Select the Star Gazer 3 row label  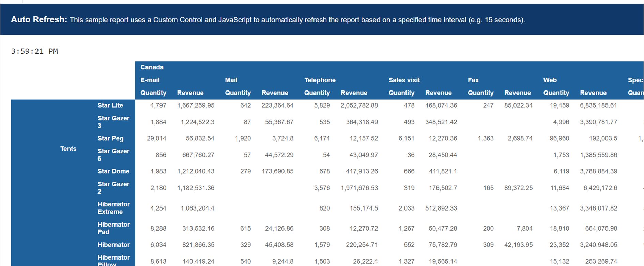[x=113, y=122]
